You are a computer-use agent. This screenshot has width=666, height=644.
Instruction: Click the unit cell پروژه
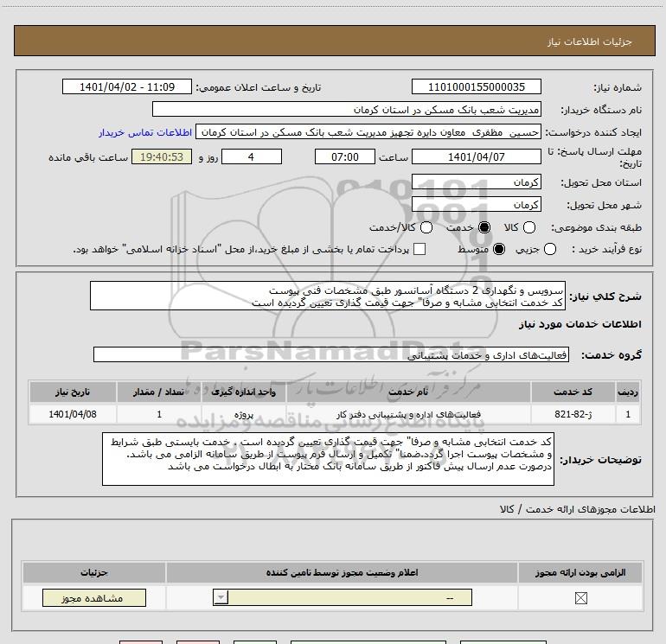click(x=244, y=414)
